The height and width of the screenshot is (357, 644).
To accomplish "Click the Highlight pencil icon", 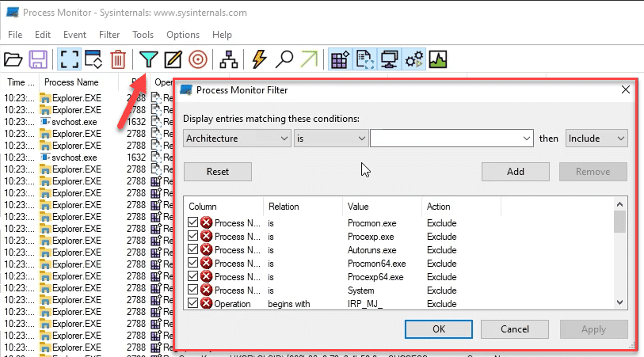I will tap(173, 59).
